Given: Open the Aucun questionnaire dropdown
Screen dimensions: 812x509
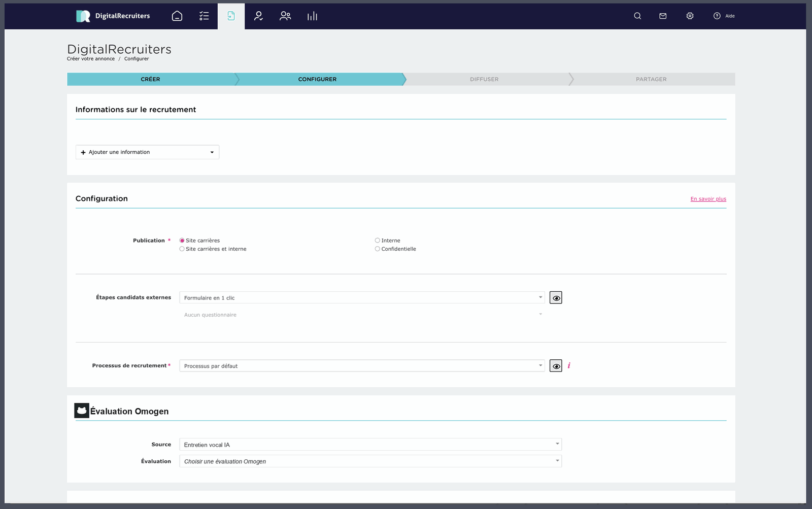Looking at the screenshot, I should click(362, 315).
